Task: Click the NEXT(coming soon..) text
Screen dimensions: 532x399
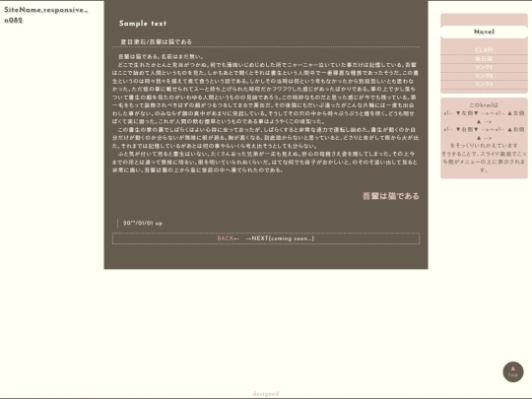Action: pos(283,238)
